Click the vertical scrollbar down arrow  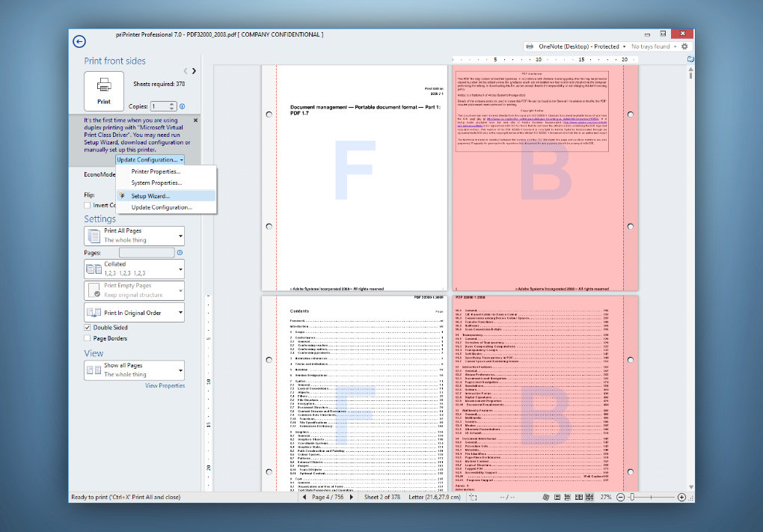pyautogui.click(x=691, y=487)
